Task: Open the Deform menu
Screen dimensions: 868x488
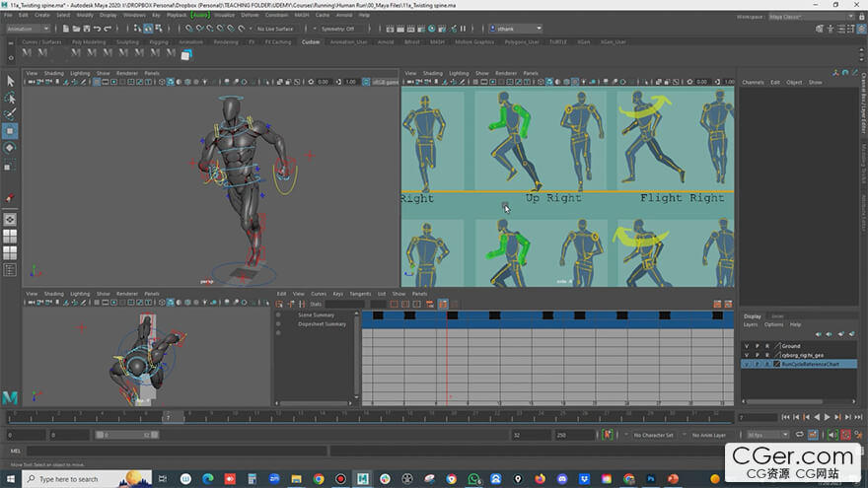Action: pos(250,15)
